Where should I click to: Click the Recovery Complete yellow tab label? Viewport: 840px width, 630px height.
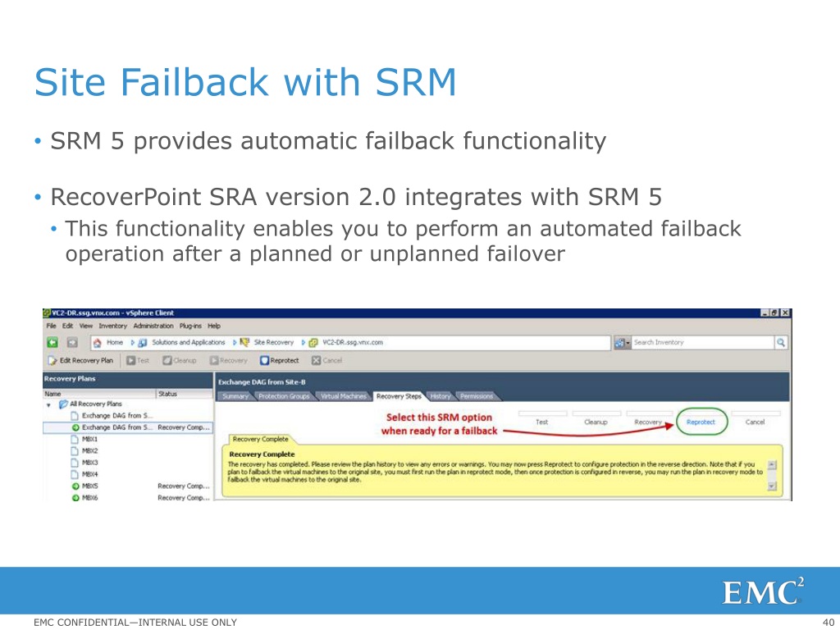(260, 440)
